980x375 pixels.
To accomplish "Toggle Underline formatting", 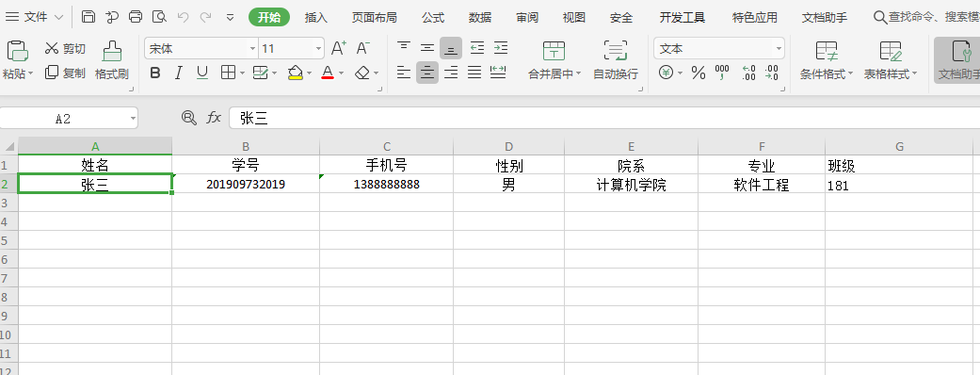I will click(x=201, y=73).
